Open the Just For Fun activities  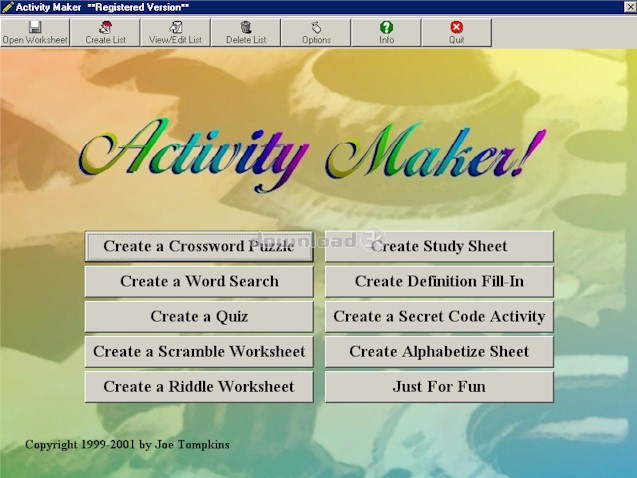click(x=439, y=387)
